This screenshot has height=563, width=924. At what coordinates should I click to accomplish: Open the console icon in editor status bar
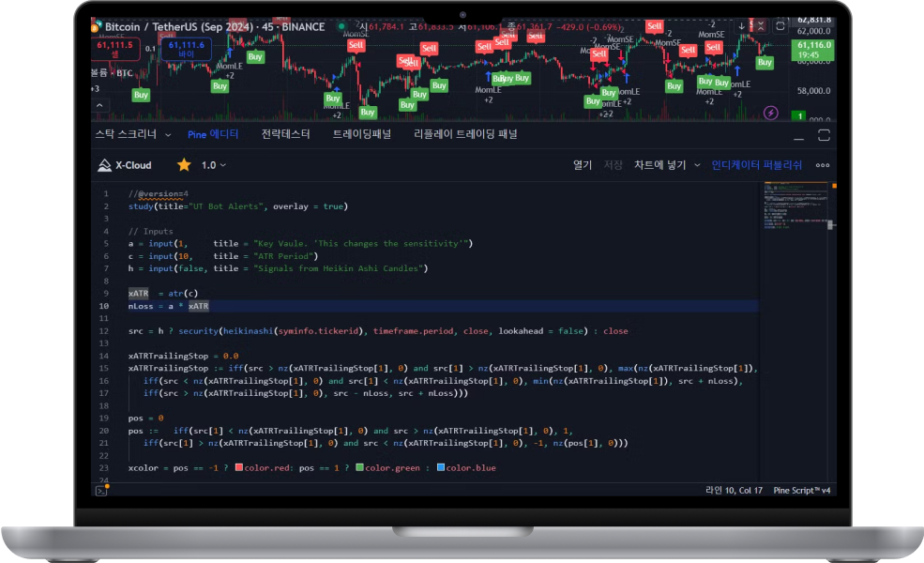coord(101,491)
